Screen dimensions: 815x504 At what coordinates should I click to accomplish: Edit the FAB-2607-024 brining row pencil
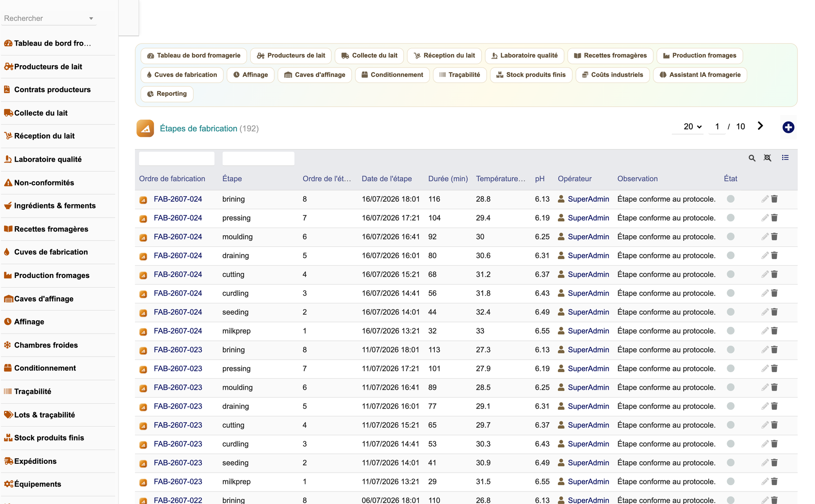click(x=765, y=199)
